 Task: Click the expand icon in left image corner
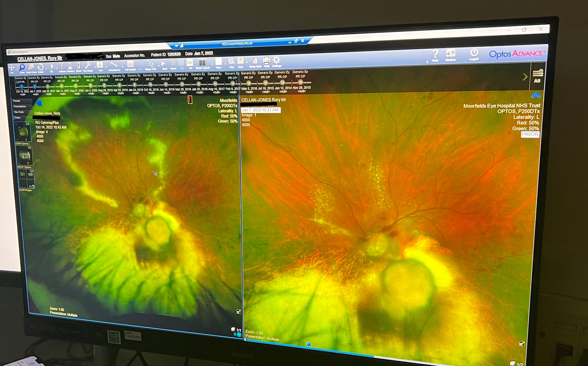pyautogui.click(x=238, y=312)
